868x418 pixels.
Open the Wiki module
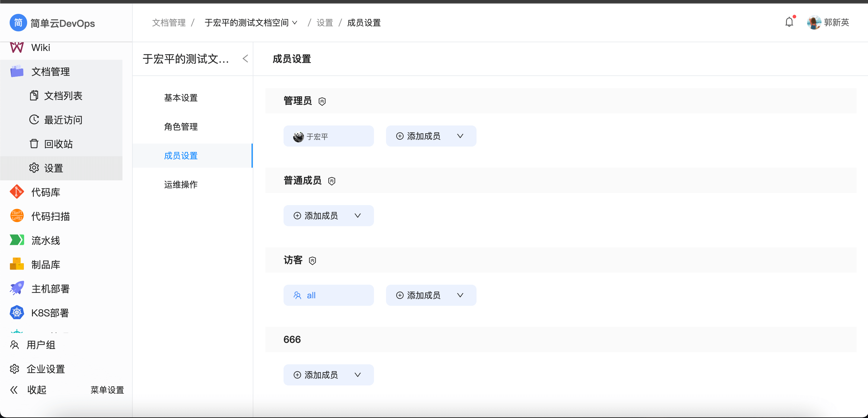41,47
